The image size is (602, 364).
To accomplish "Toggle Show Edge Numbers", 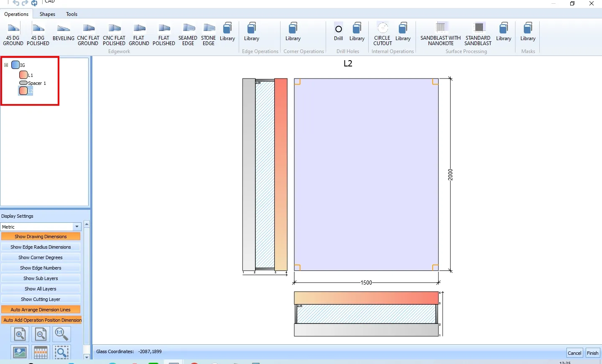I will click(41, 268).
